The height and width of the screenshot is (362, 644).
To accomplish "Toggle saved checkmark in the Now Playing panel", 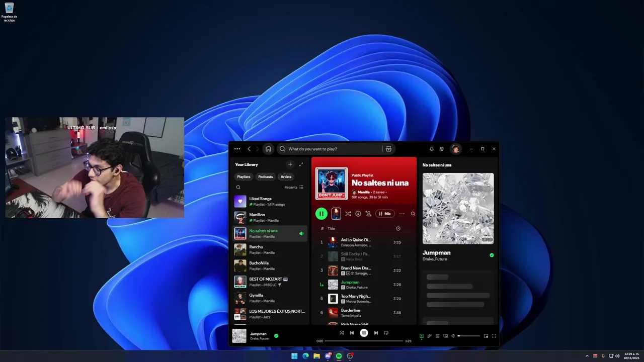I will pos(492,255).
